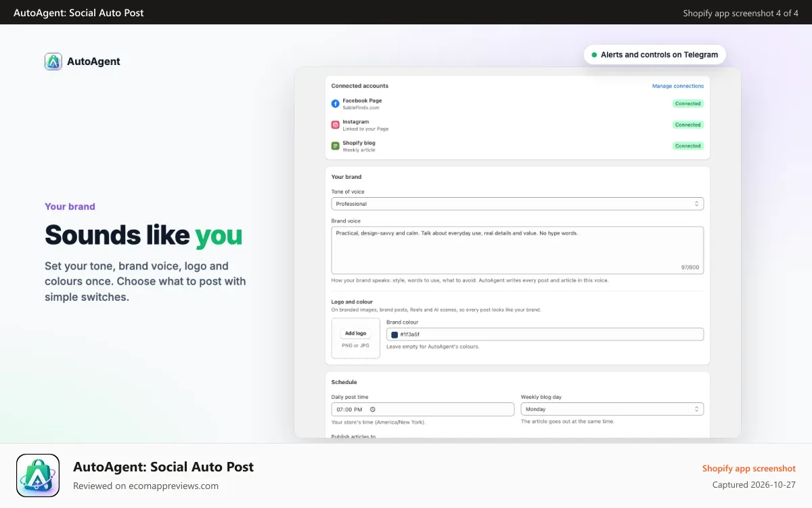
Task: Click the purple Your brand label
Action: [70, 207]
